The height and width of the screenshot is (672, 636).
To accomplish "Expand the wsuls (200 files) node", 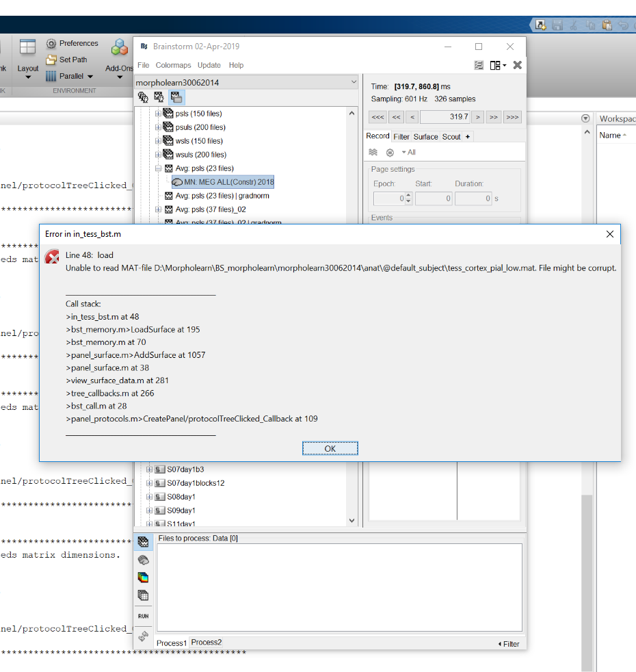I will pos(158,155).
